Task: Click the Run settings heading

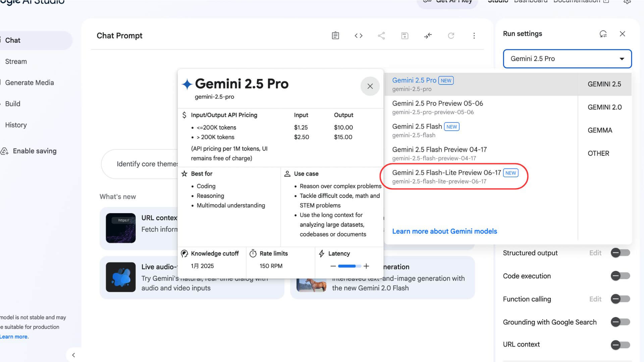Action: (x=522, y=34)
